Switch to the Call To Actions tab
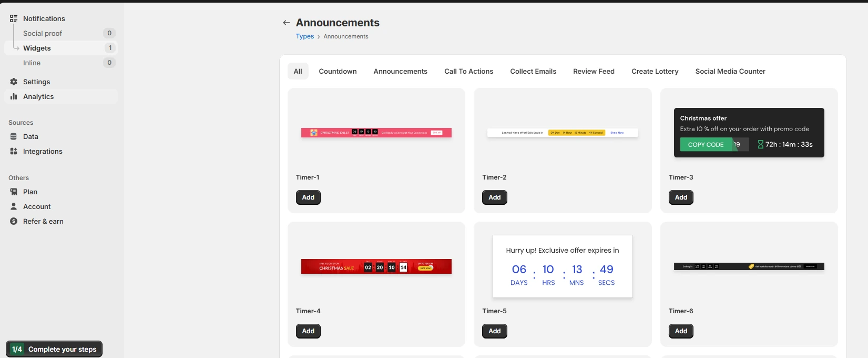 469,71
